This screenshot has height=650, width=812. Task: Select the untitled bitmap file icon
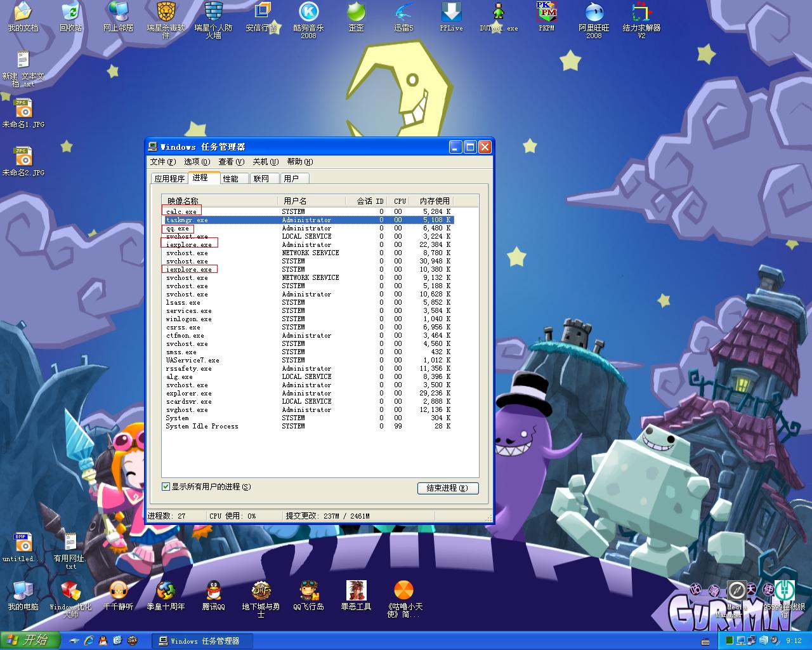23,548
